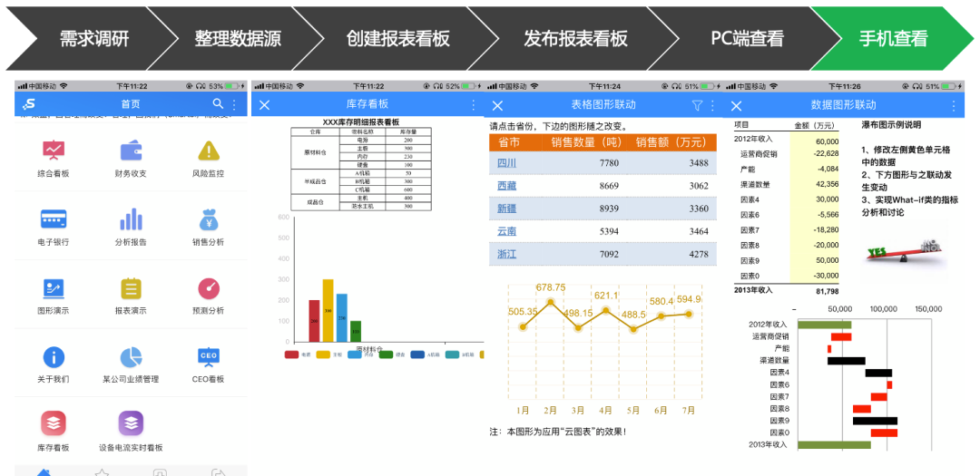Click the 浙江 province link

point(507,254)
